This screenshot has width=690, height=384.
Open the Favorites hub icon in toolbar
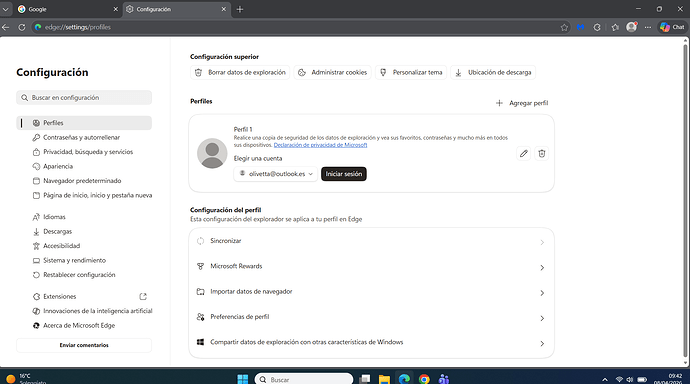[615, 27]
